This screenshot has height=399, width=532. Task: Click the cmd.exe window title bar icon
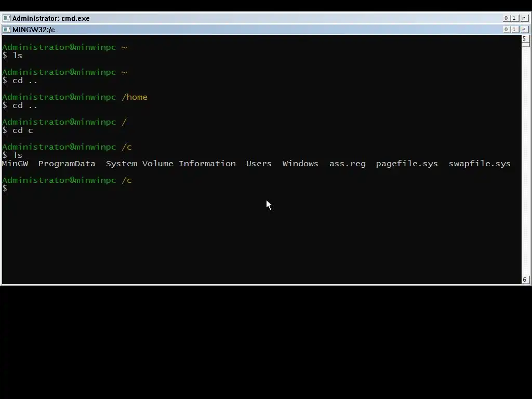click(x=6, y=18)
